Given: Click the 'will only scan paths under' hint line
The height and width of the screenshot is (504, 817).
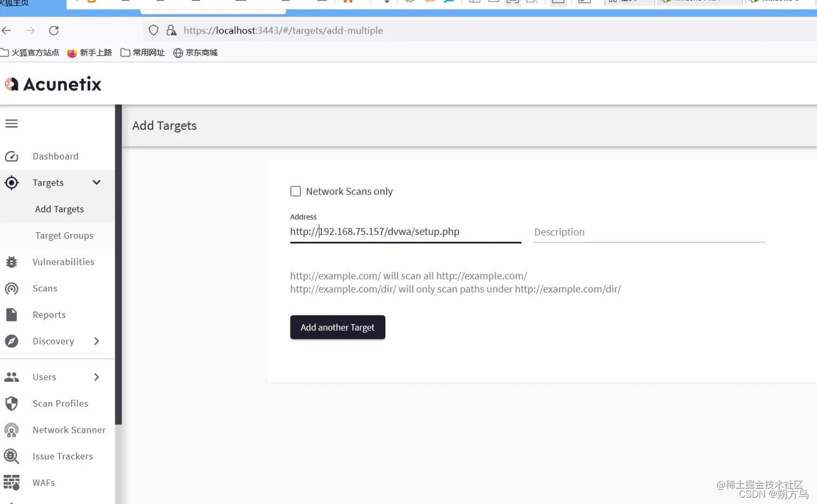Looking at the screenshot, I should pyautogui.click(x=456, y=289).
